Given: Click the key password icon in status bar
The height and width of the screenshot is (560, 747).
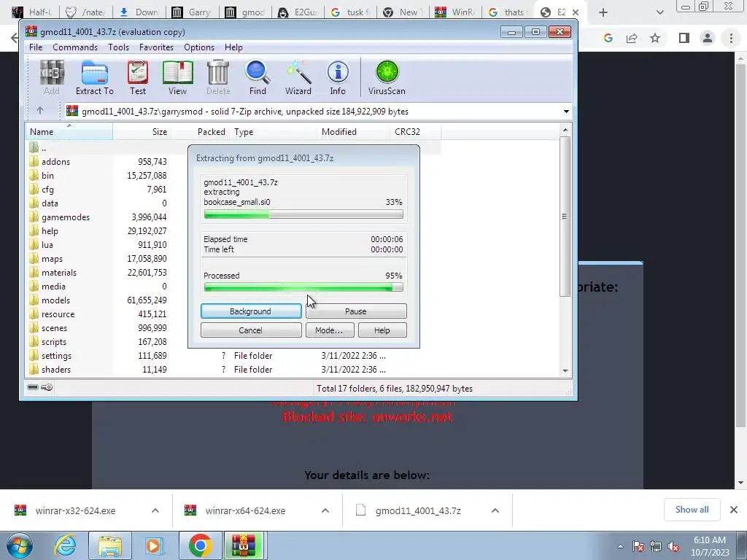Looking at the screenshot, I should coord(47,388).
